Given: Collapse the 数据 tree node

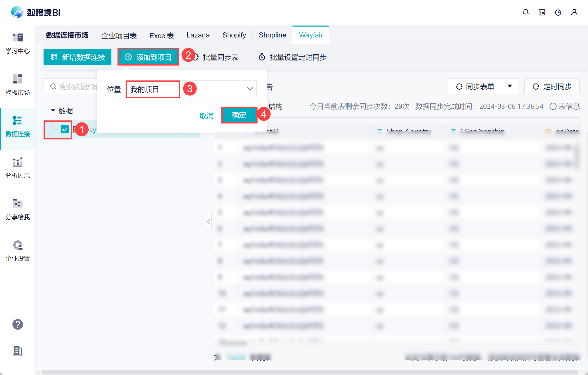Looking at the screenshot, I should tap(53, 111).
